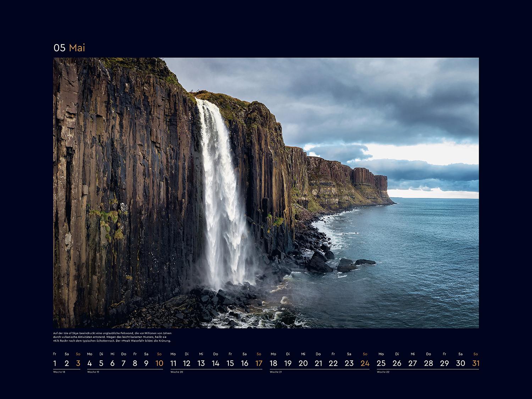Select the month number "05" label
532x399 pixels.
(x=60, y=48)
